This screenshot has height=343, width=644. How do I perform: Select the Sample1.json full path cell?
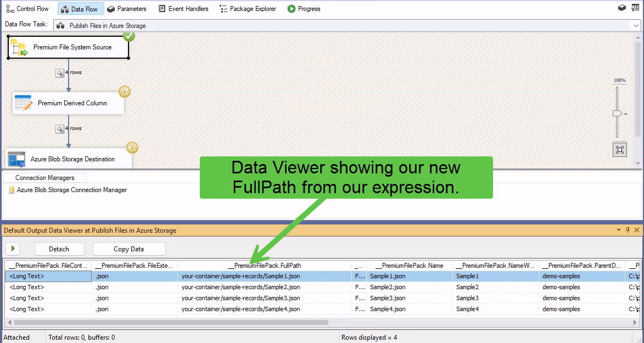265,277
